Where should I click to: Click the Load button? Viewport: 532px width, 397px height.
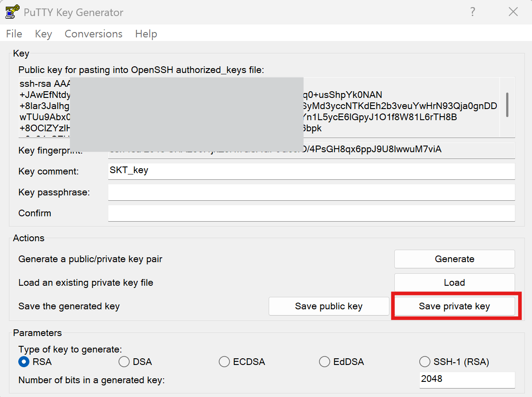click(454, 283)
